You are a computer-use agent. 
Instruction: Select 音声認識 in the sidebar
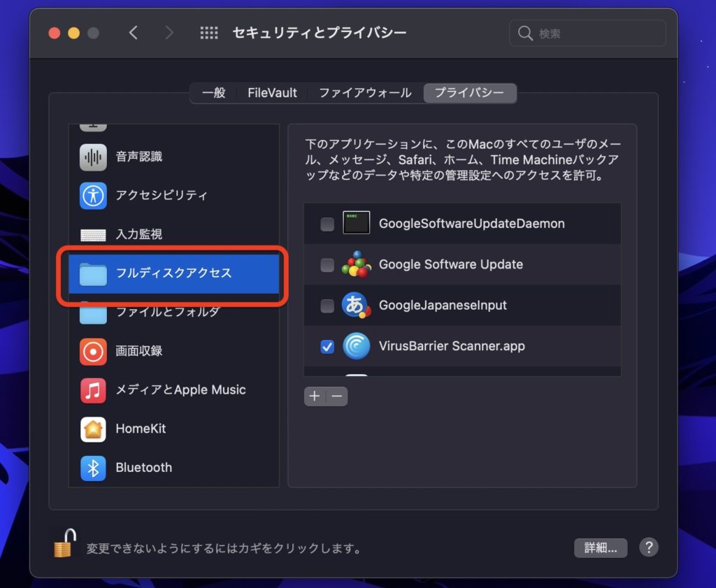coord(173,157)
